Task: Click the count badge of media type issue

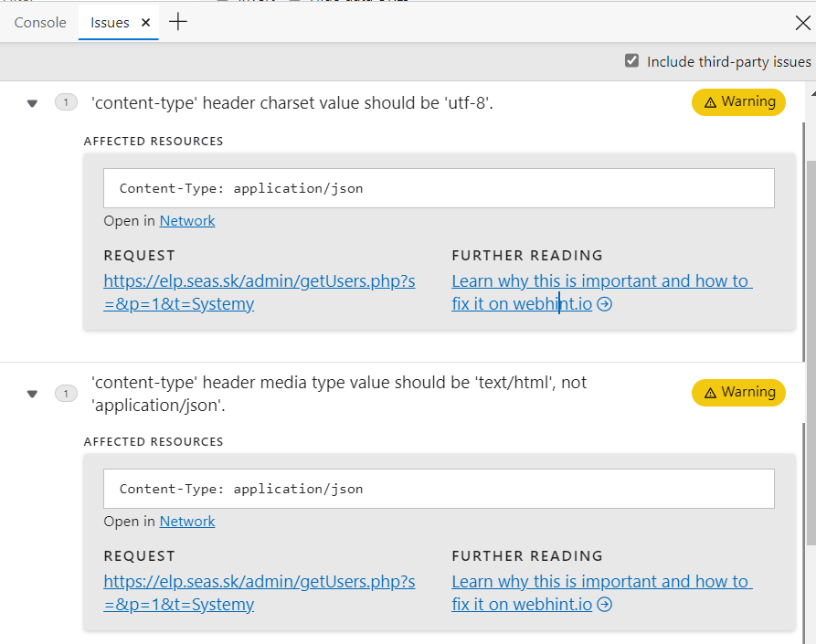Action: [x=66, y=394]
